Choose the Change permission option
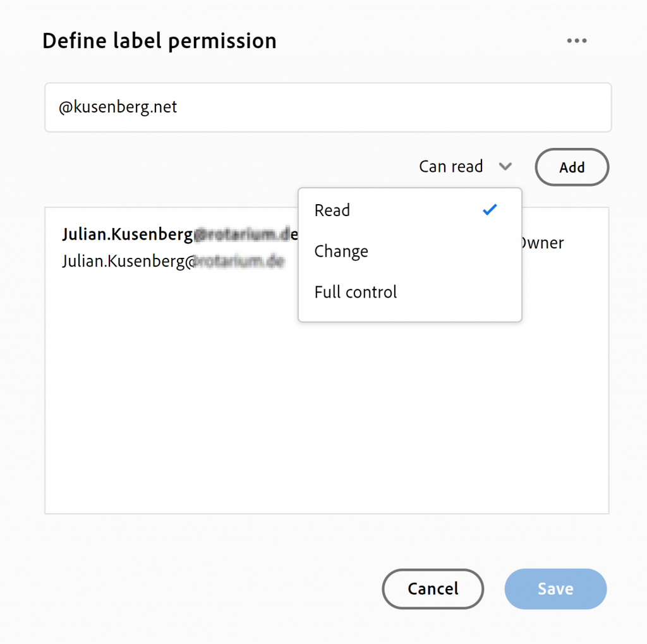Image resolution: width=647 pixels, height=644 pixels. (x=341, y=252)
